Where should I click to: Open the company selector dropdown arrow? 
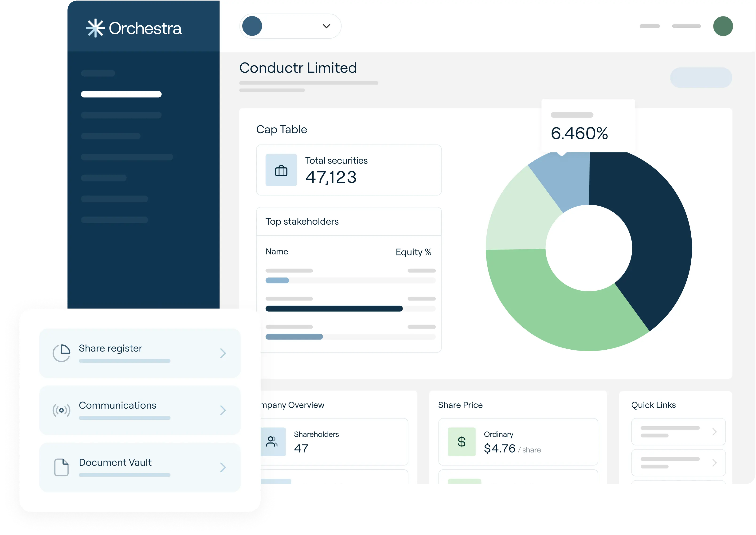[326, 26]
